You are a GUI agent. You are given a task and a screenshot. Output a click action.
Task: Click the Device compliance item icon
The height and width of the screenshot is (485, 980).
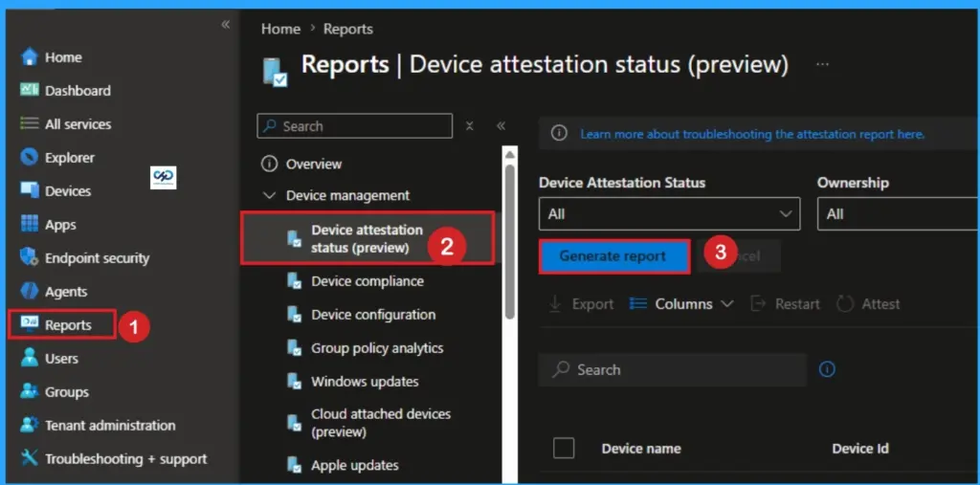(x=295, y=281)
